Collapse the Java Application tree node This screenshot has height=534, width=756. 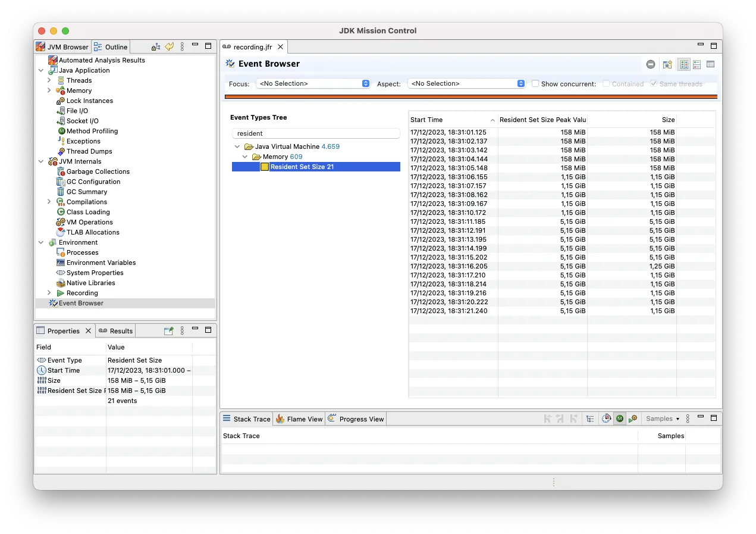coord(41,70)
